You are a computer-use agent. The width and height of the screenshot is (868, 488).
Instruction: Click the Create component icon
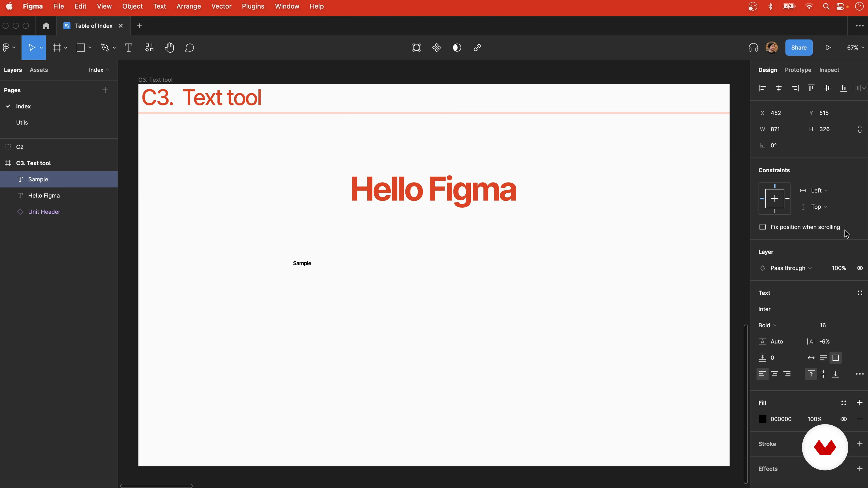[x=437, y=48]
